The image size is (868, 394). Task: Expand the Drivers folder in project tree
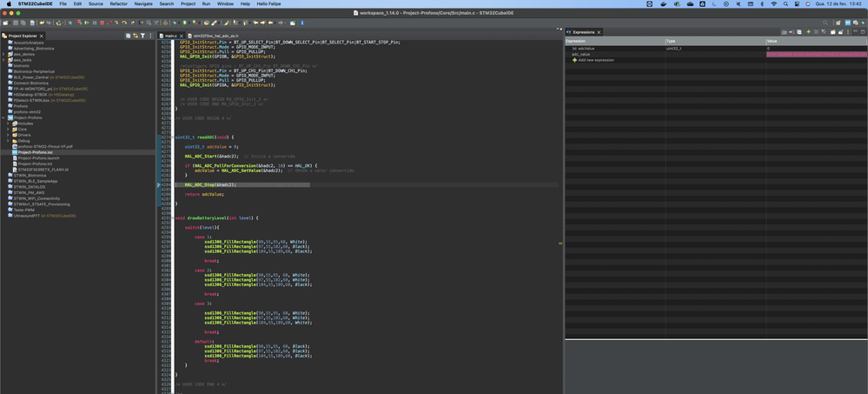pos(9,135)
